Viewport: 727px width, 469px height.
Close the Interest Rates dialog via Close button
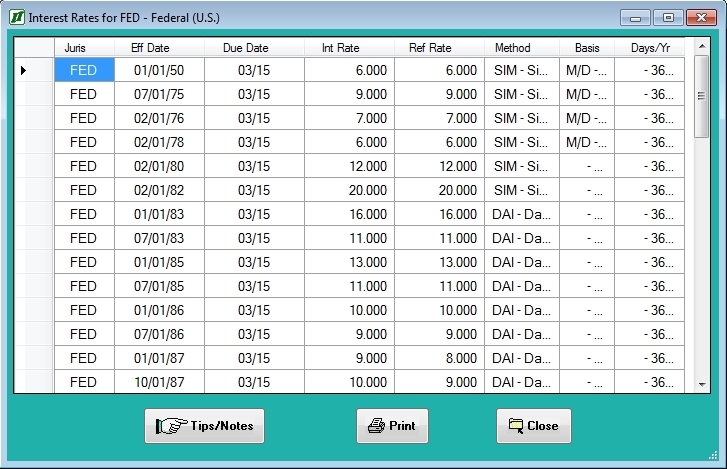(534, 426)
